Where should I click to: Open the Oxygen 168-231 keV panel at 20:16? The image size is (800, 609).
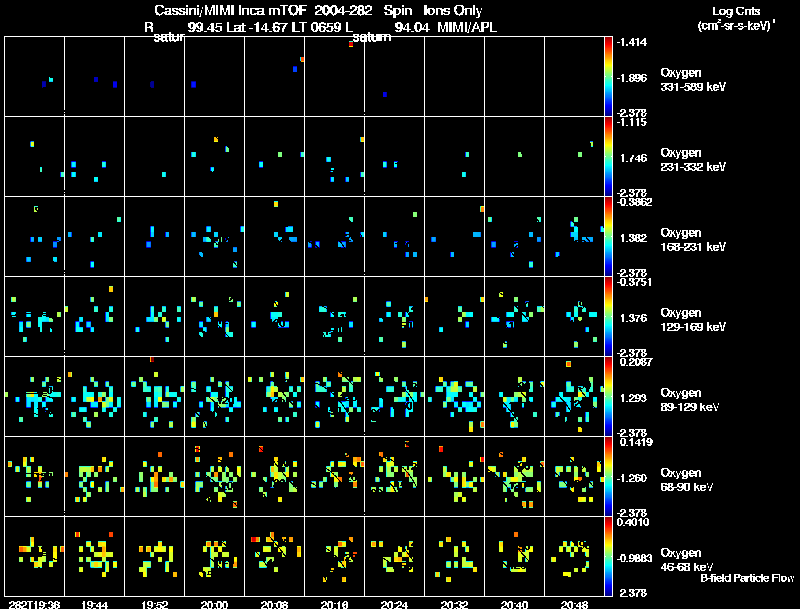tap(335, 236)
